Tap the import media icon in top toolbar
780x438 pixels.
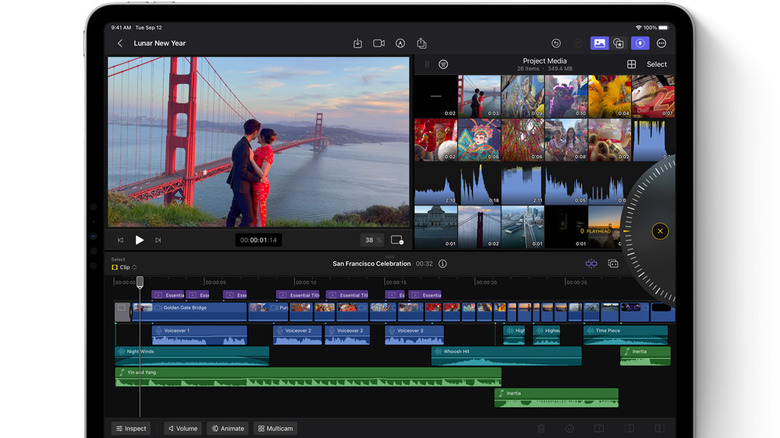(x=358, y=43)
